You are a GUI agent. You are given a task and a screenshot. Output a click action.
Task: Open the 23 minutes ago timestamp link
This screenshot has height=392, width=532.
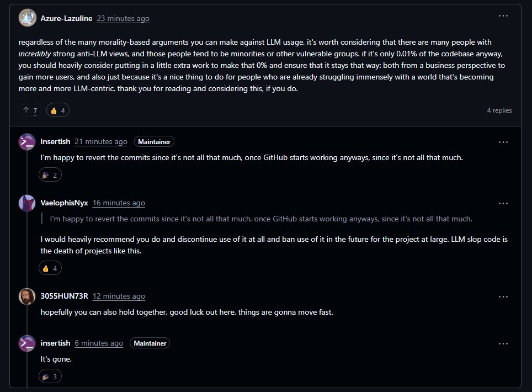coord(123,18)
